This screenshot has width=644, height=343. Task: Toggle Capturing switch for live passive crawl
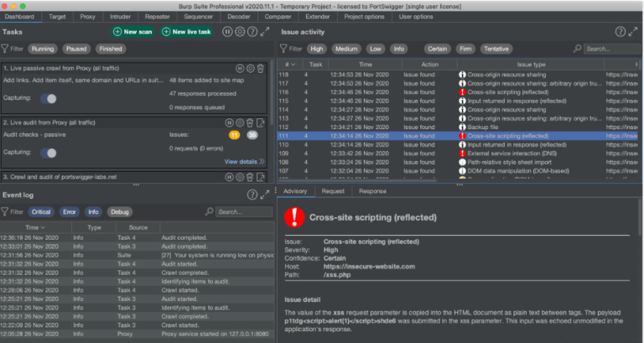pos(49,99)
